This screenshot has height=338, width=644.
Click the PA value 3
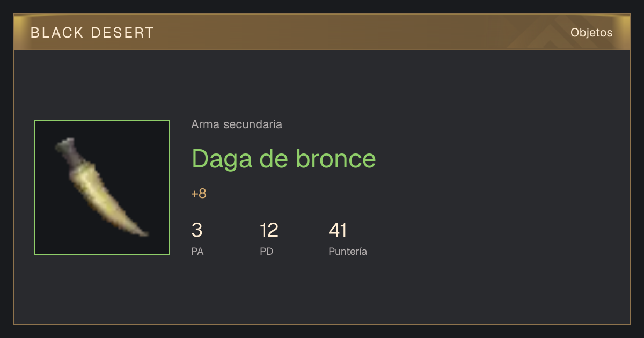click(x=197, y=230)
